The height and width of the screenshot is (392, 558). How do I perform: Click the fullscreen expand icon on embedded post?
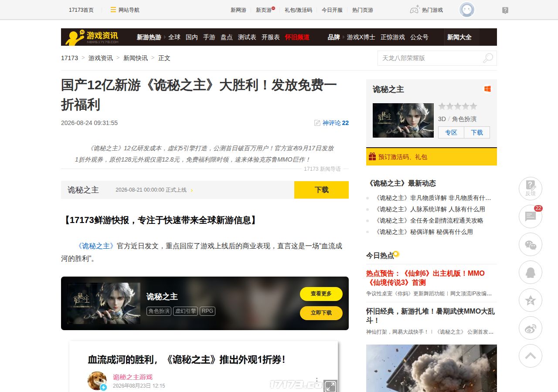tap(330, 386)
